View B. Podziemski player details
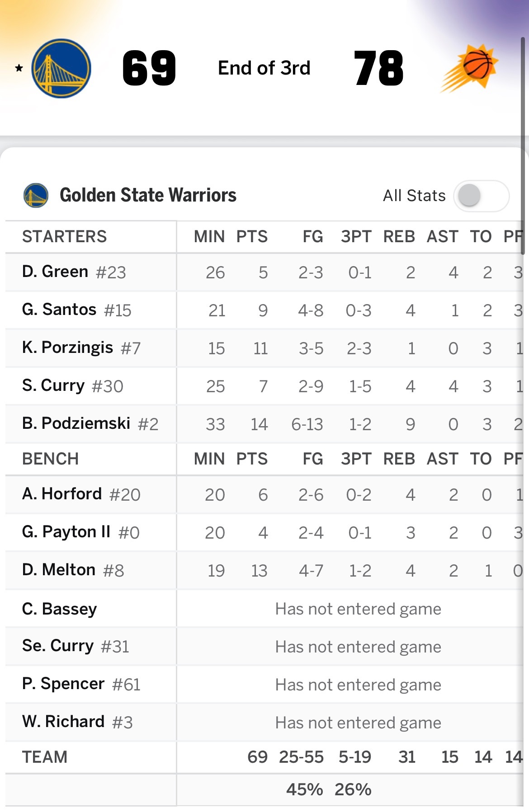529x812 pixels. pyautogui.click(x=76, y=424)
